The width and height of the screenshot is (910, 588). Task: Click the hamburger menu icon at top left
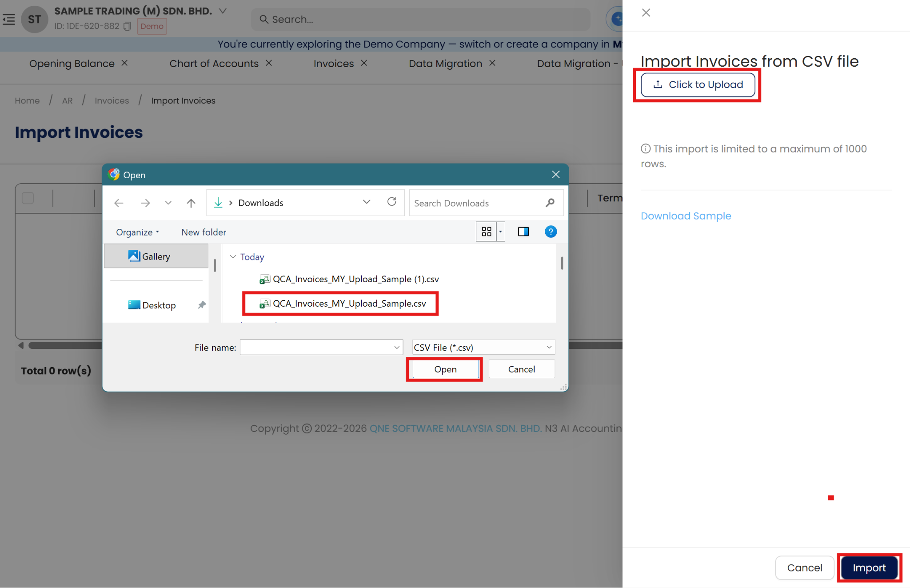(9, 19)
